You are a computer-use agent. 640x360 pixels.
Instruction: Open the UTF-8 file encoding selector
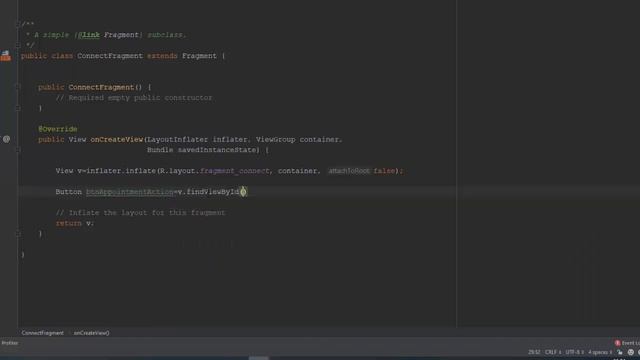pyautogui.click(x=574, y=352)
